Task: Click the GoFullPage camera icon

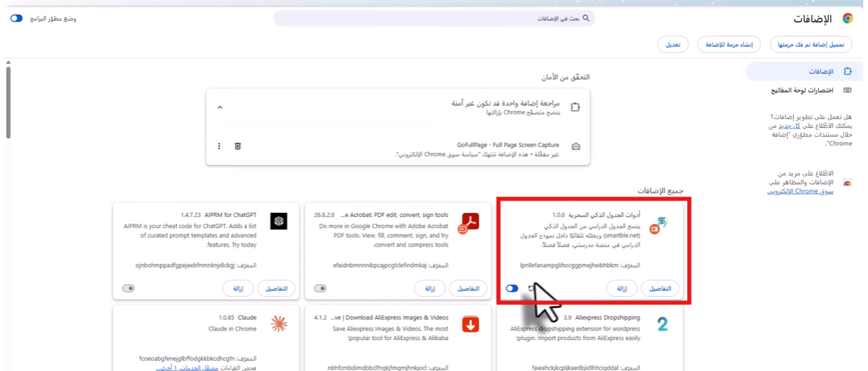Action: 576,146
